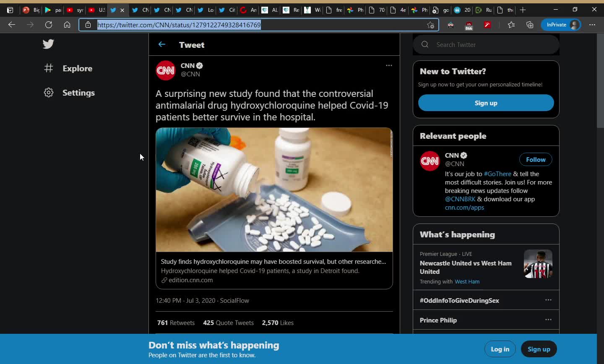Follow CNN in Relevant people
This screenshot has height=364, width=604.
click(x=536, y=160)
